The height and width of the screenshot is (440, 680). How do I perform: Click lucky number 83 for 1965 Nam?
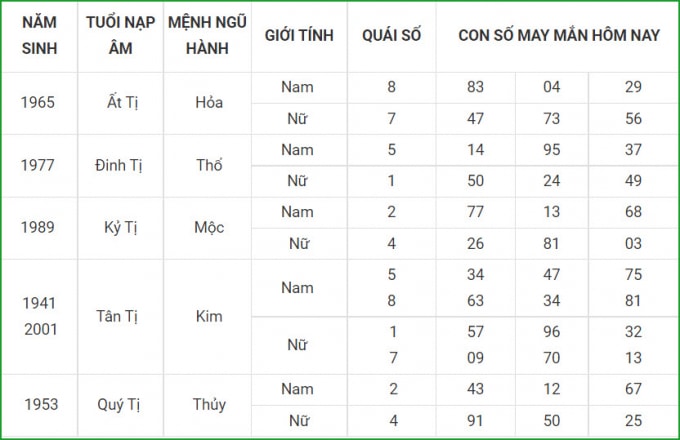coord(475,87)
